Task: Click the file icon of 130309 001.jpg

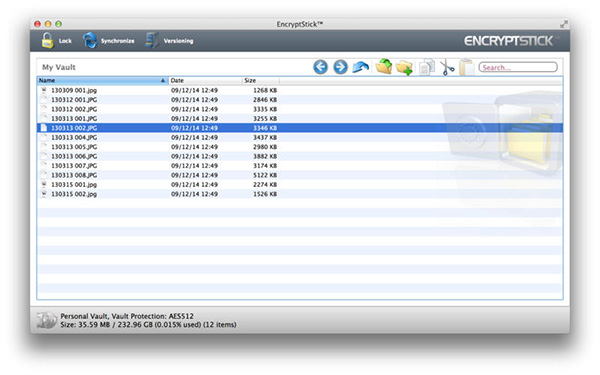Action: pos(44,90)
